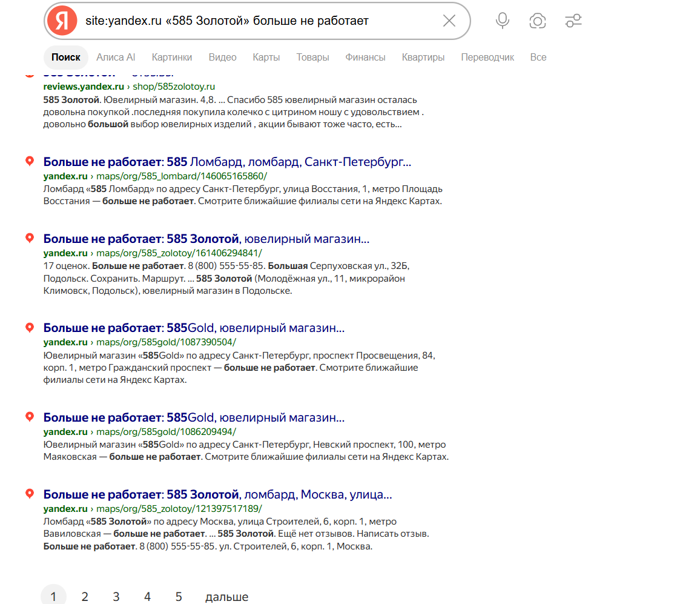Switch to the Квартиры tab

coord(423,57)
